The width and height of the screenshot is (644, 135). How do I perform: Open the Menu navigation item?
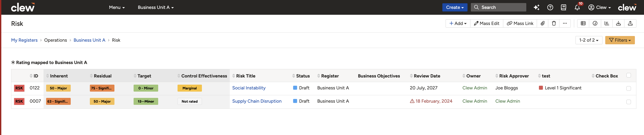point(117,7)
